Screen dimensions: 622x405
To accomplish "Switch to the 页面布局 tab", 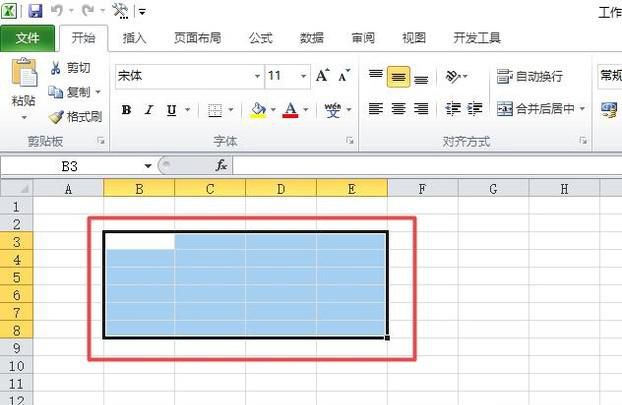I will pyautogui.click(x=198, y=38).
